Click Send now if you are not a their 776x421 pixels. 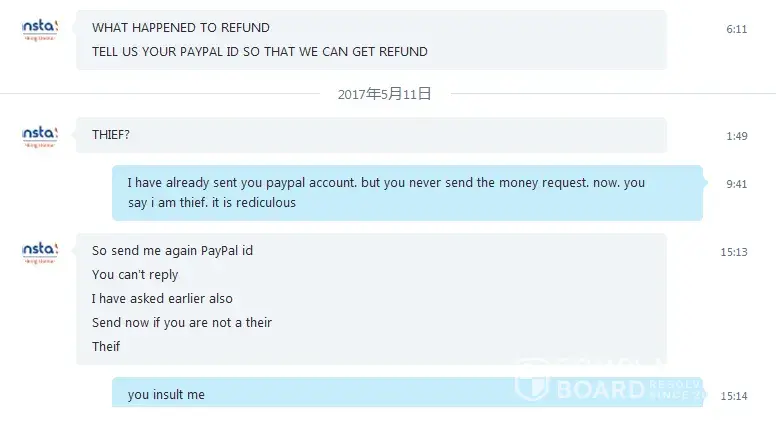coord(182,323)
